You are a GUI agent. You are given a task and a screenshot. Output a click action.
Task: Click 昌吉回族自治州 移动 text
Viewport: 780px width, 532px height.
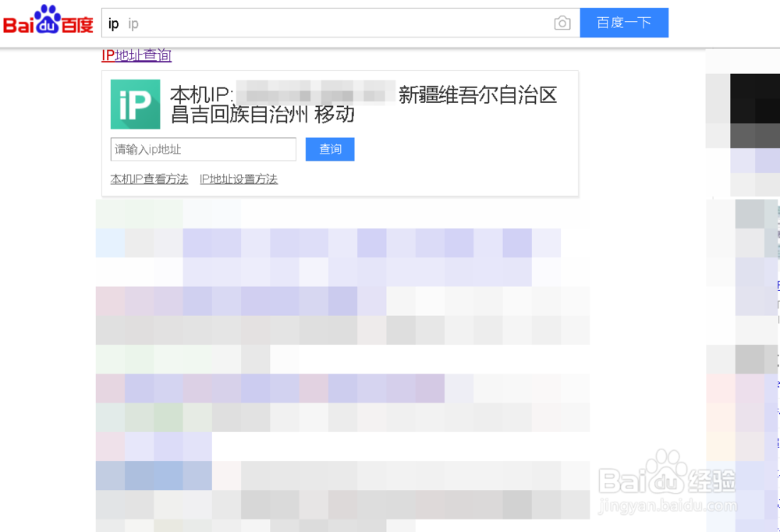pyautogui.click(x=263, y=115)
